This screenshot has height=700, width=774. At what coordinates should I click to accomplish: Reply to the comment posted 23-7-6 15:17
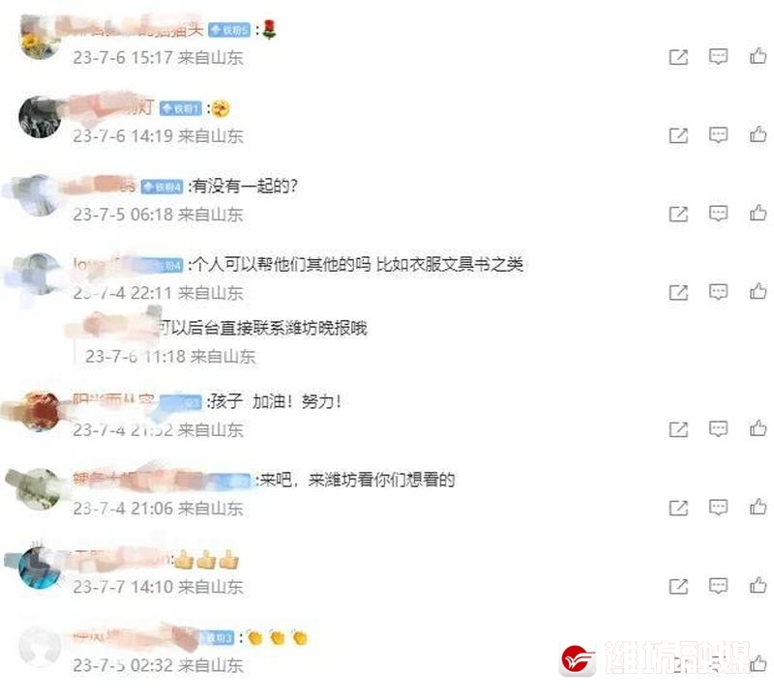718,57
